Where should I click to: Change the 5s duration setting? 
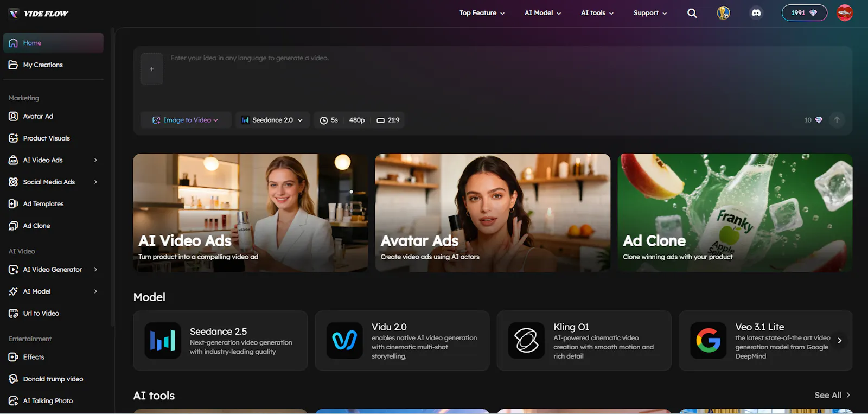tap(329, 120)
